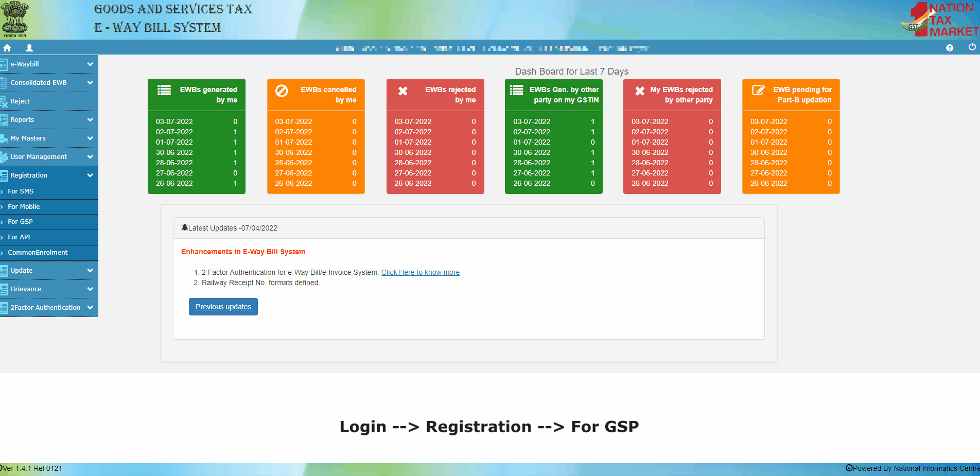Click the 2Factor Authentication menu icon

tap(4, 308)
